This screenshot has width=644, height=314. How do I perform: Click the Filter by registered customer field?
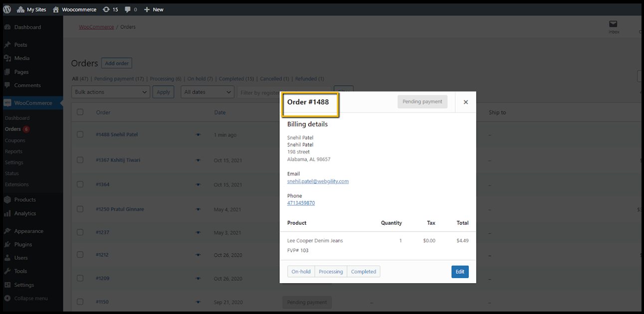pos(259,93)
